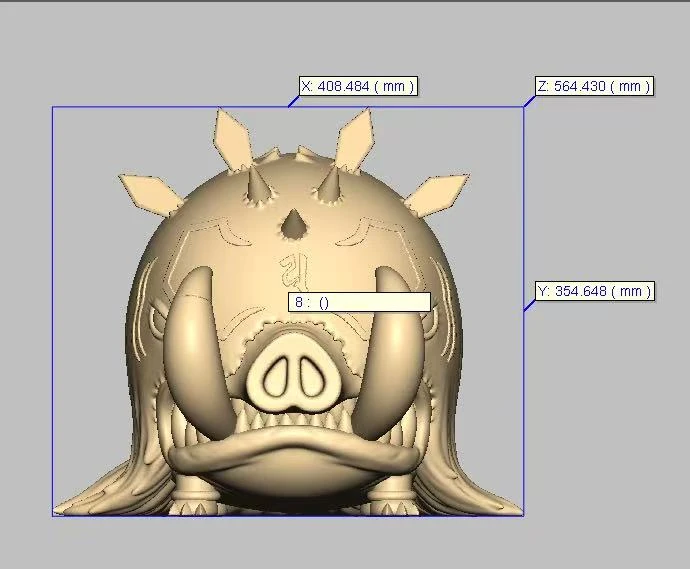
Task: Click the bounding box top-left corner
Action: point(53,107)
